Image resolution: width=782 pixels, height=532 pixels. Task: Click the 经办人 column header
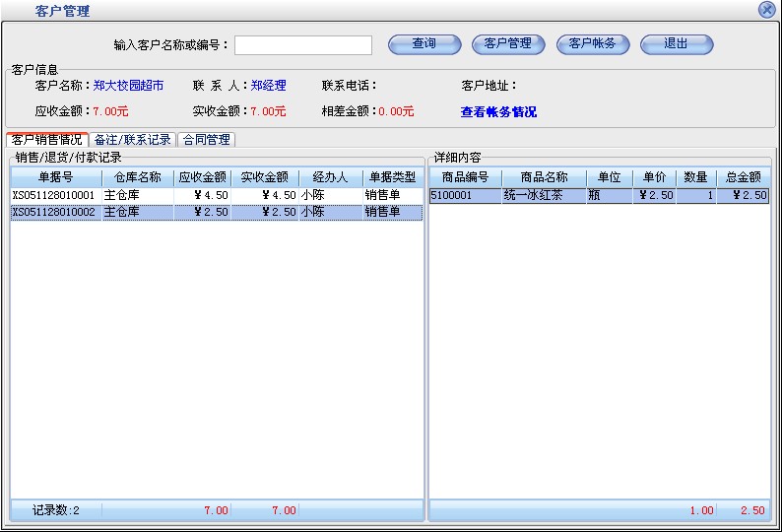[330, 177]
